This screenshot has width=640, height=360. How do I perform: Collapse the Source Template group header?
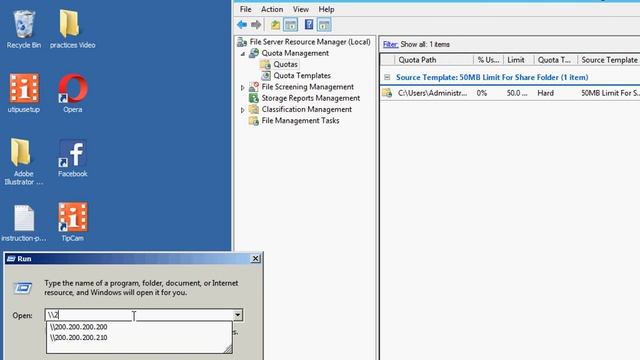coord(387,77)
